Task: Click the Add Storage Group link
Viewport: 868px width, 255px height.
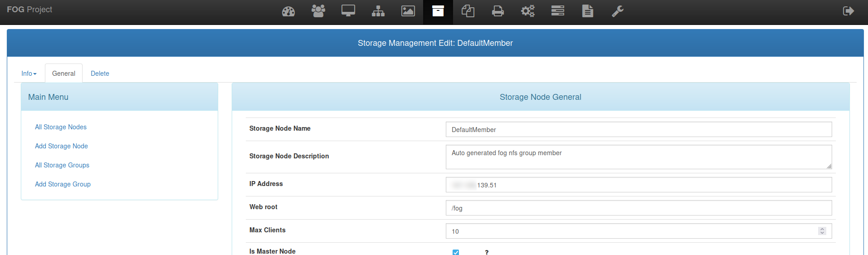Action: point(63,184)
